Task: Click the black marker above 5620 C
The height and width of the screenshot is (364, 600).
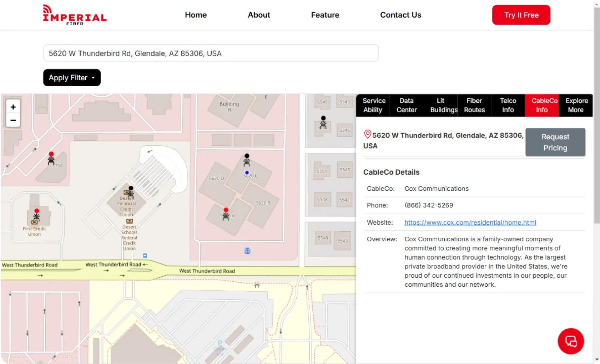Action: 247,160
